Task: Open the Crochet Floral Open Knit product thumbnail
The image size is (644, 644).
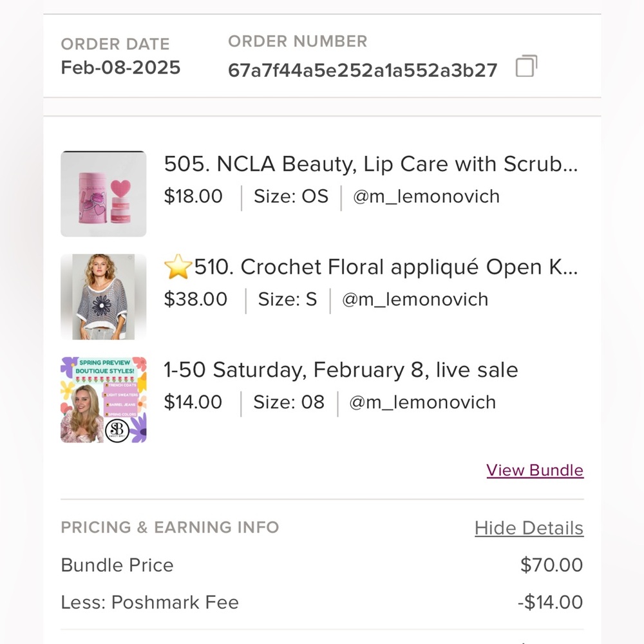Action: [x=103, y=296]
